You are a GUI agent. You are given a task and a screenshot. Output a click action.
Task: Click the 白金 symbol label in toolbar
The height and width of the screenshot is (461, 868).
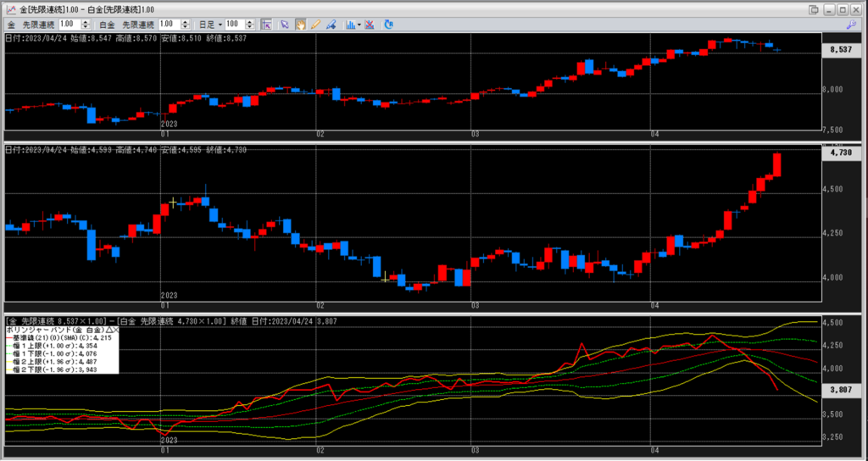[x=105, y=25]
